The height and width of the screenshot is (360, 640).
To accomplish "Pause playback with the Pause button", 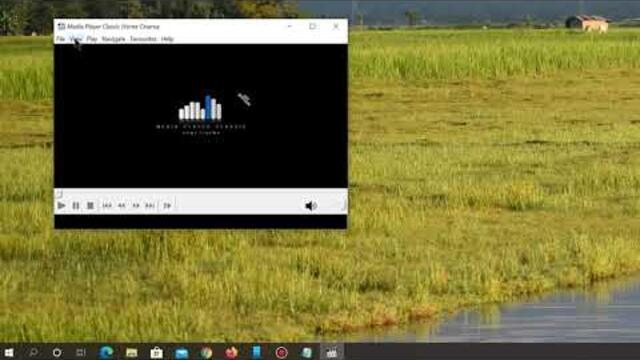I will (76, 206).
